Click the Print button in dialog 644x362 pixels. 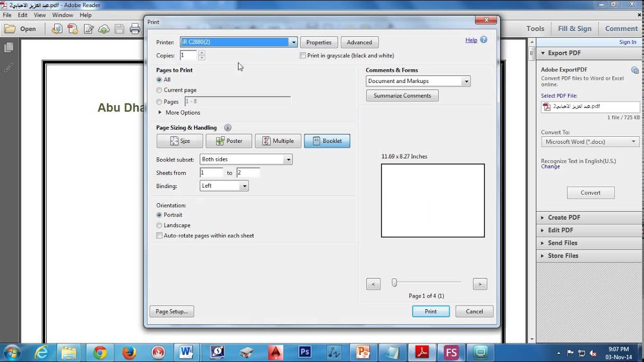click(431, 311)
